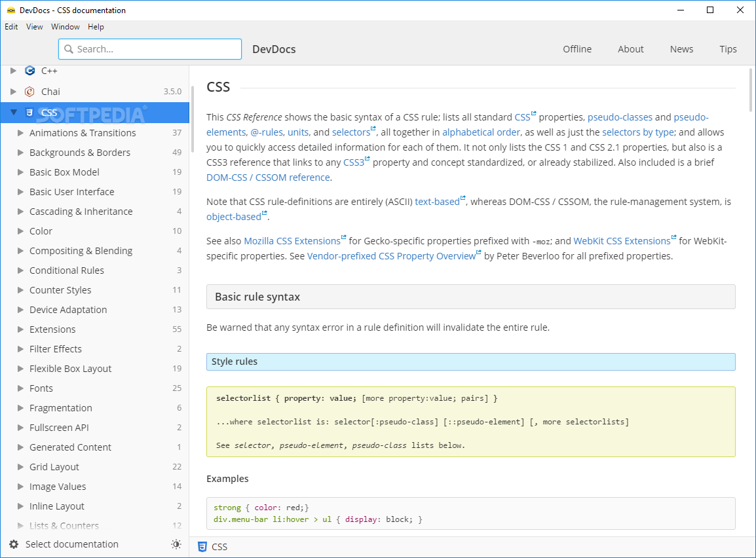Expand Cascading & Inheritance category arrow

pos(20,211)
